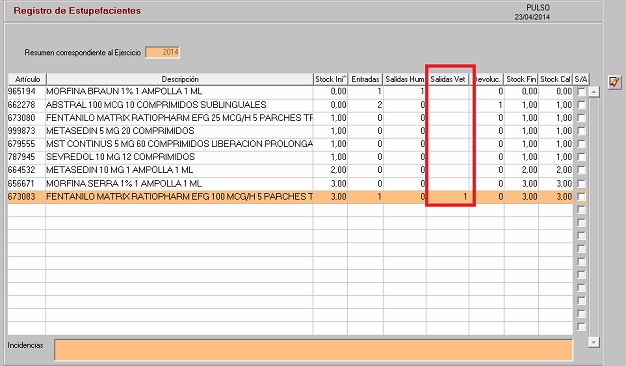Click SEVREDOL 10 MG 12 COMPRIMIDOS description
Screen dimensions: 626x366
(121, 157)
